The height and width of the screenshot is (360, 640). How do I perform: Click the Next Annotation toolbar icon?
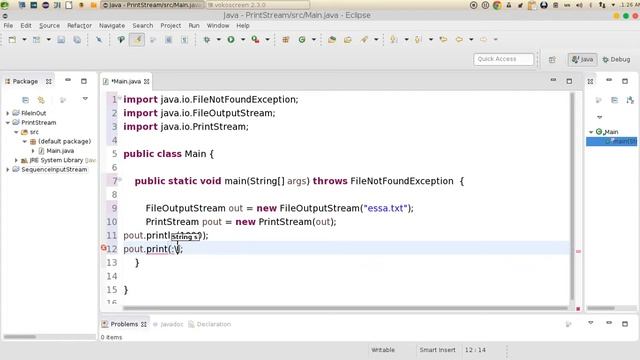coord(394,40)
